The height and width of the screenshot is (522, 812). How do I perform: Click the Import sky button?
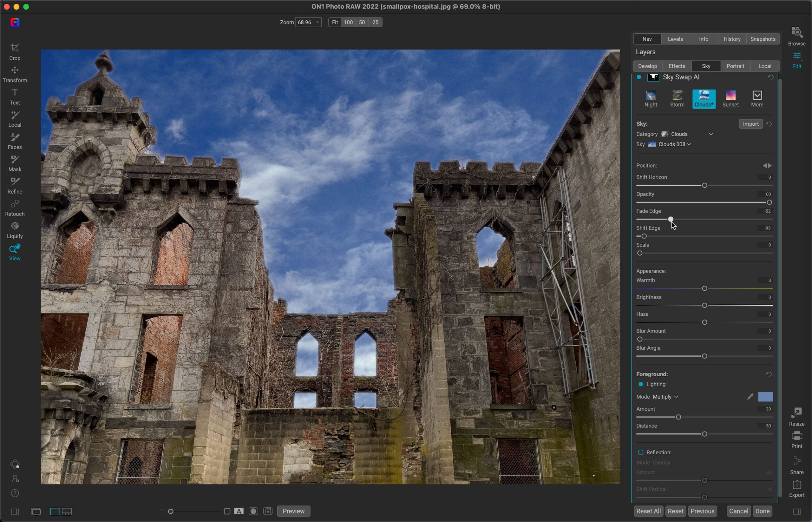(750, 124)
